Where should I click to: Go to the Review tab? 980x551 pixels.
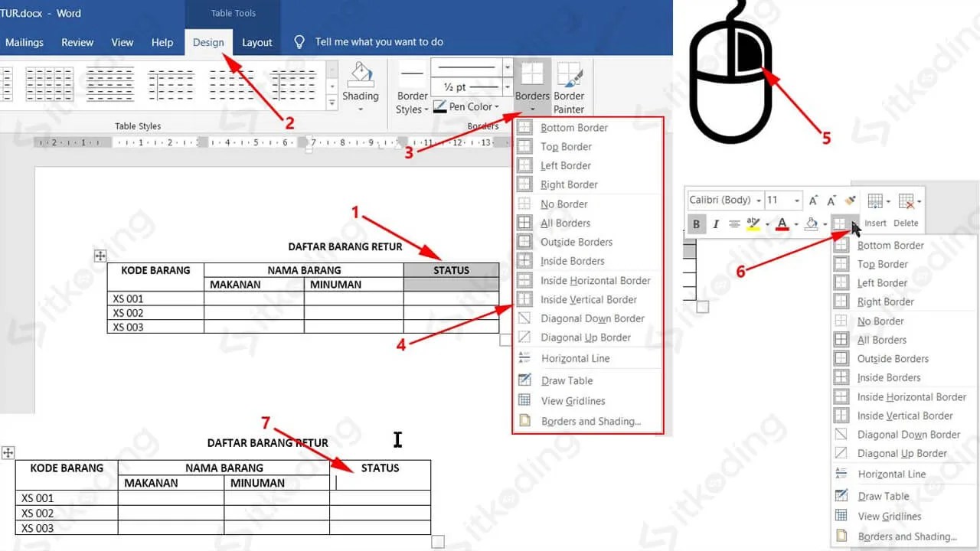click(77, 42)
